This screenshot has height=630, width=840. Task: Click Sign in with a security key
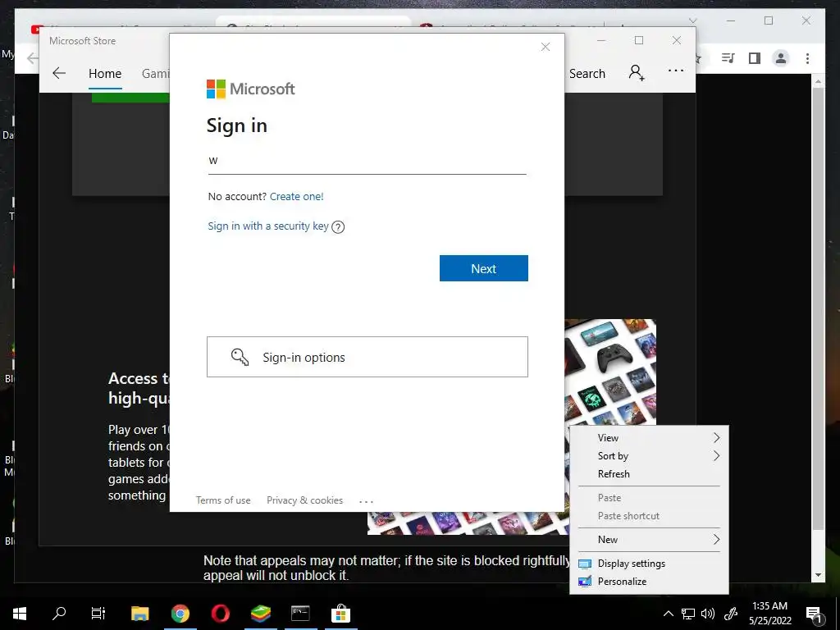pos(268,226)
